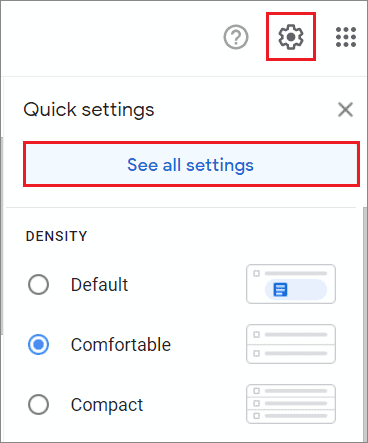Click the Compact density preview thumbnail
This screenshot has width=368, height=443.
point(291,404)
